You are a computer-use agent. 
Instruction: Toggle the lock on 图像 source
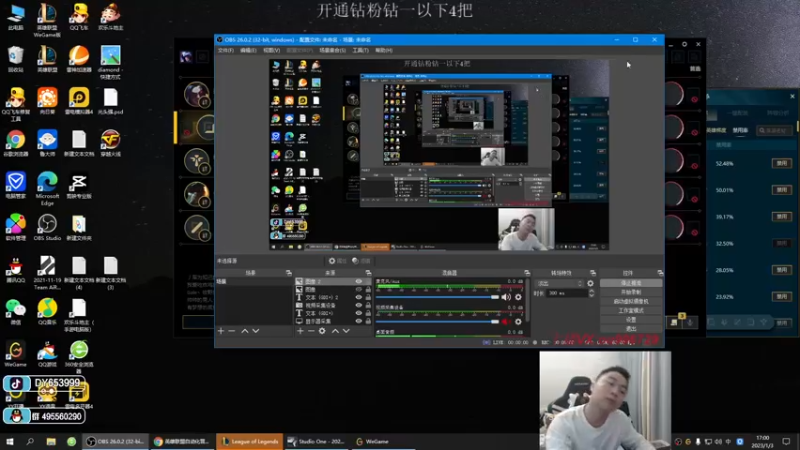368,289
